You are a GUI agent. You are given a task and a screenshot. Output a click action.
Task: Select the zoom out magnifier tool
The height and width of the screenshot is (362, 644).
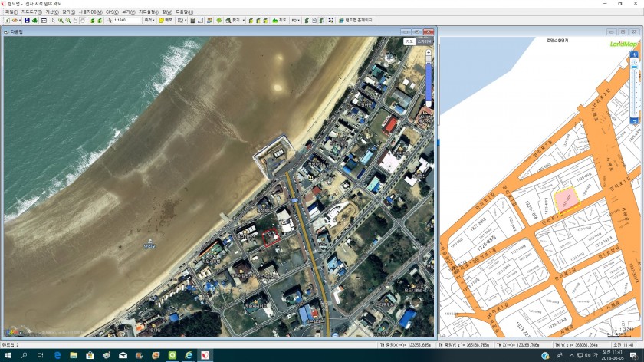tap(67, 20)
